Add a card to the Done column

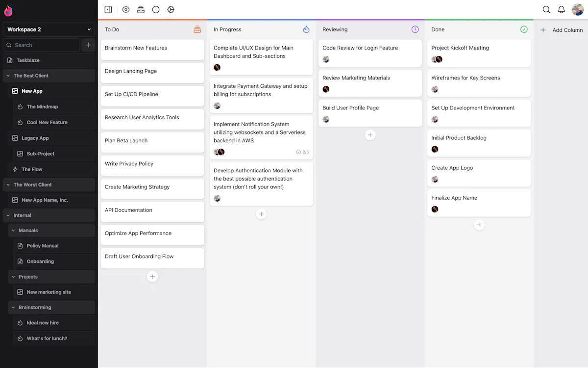coord(479,225)
